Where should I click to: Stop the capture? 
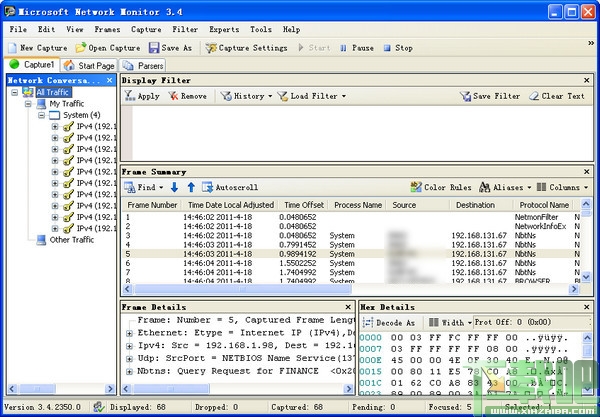pyautogui.click(x=398, y=48)
